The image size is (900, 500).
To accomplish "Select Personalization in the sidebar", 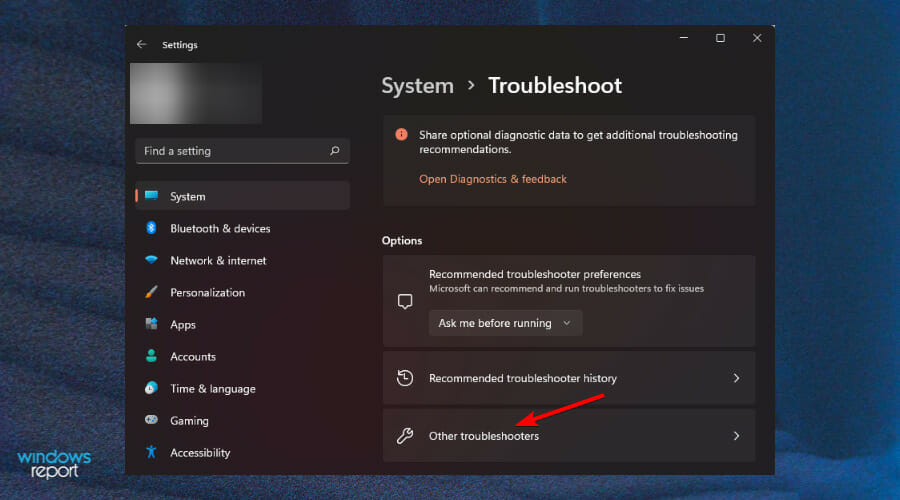I will coord(242,292).
